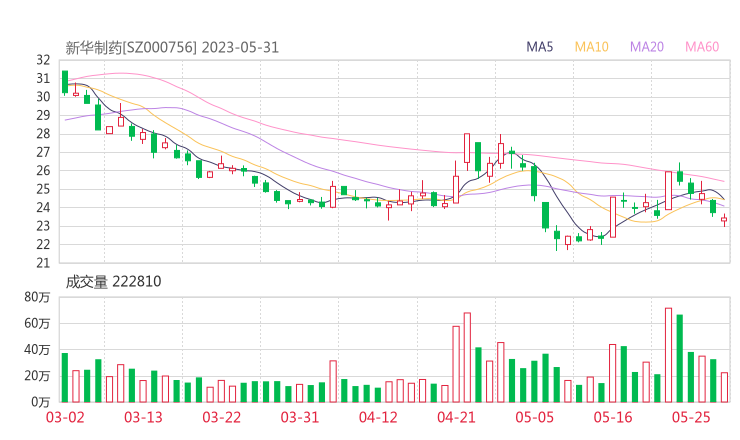Click the MA5 legend label
The height and width of the screenshot is (440, 740).
tap(539, 47)
